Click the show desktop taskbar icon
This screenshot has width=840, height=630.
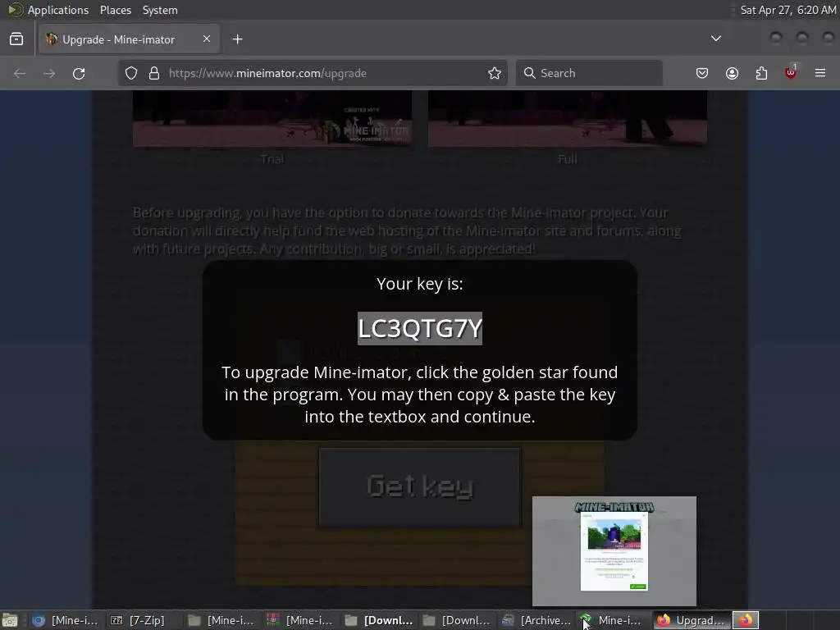coord(10,620)
